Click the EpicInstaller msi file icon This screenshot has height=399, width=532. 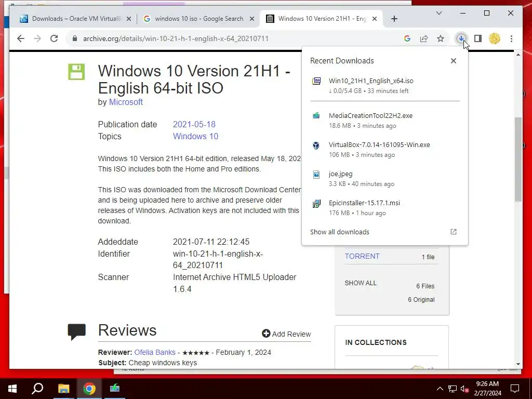(x=316, y=204)
